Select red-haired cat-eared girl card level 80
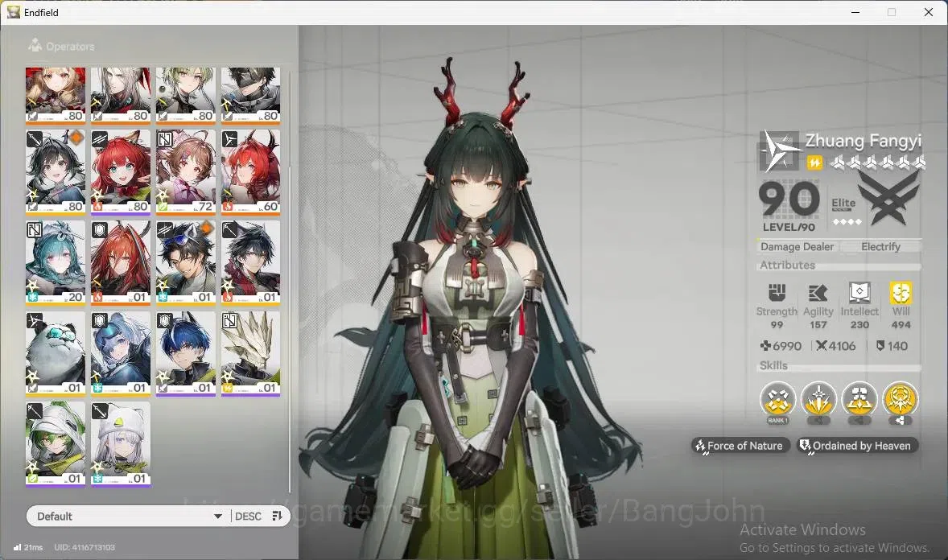 121,171
